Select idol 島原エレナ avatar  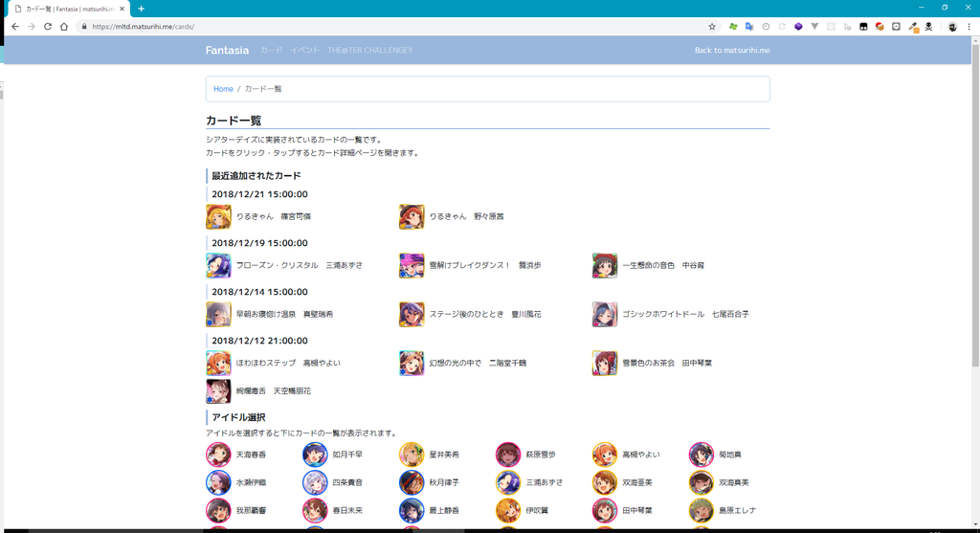(x=702, y=510)
